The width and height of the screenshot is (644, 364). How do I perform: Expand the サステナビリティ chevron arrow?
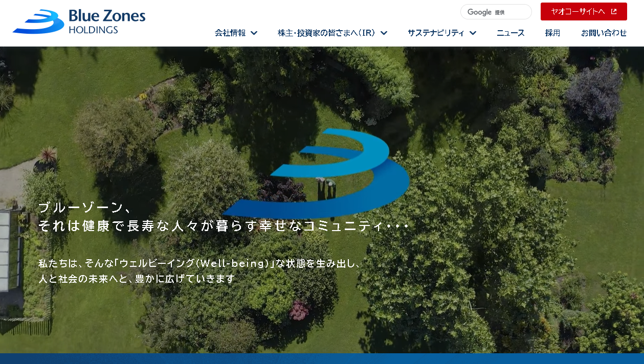click(x=473, y=33)
